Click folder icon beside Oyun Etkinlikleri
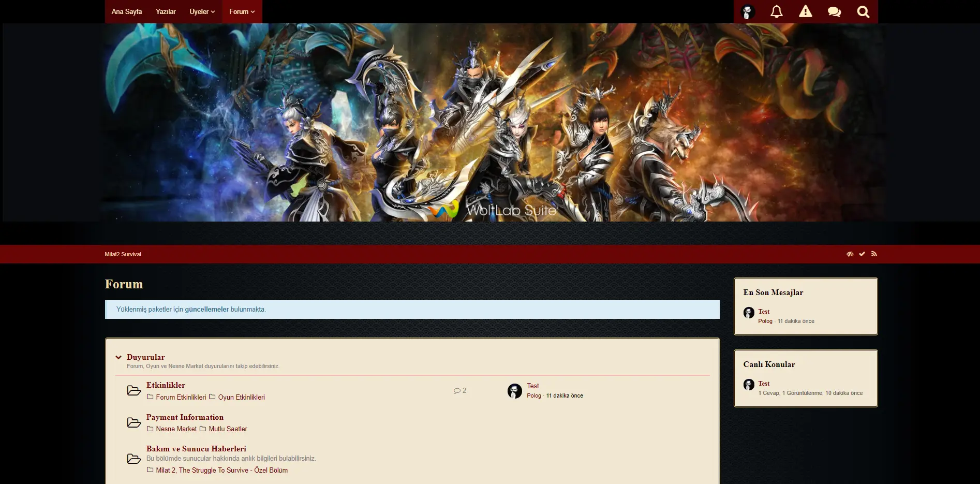The height and width of the screenshot is (484, 980). pyautogui.click(x=212, y=397)
